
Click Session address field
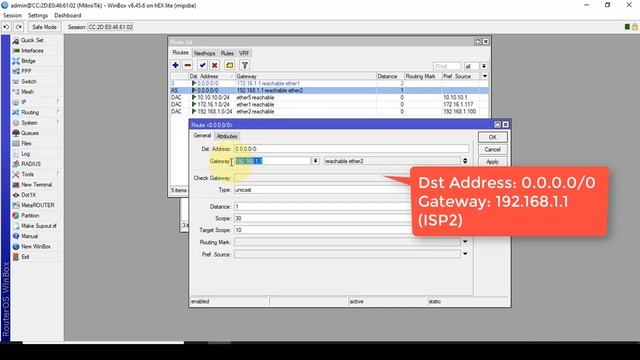111,27
